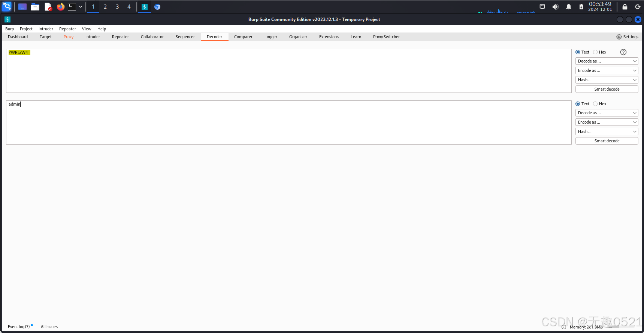Click the log out icon at top right
The image size is (644, 333).
click(x=638, y=7)
